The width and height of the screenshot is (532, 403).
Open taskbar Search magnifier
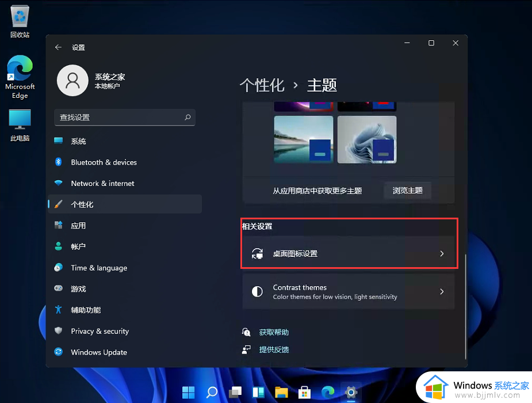click(x=212, y=393)
